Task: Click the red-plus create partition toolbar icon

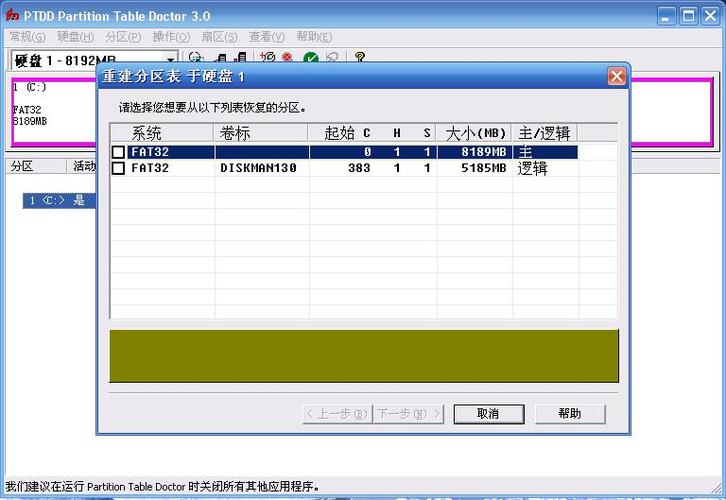Action: (267, 57)
